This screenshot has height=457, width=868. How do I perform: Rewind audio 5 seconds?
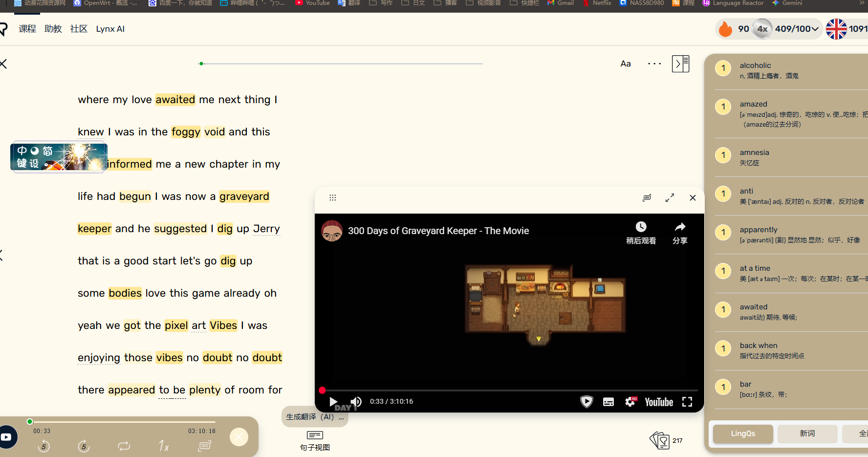tap(44, 446)
